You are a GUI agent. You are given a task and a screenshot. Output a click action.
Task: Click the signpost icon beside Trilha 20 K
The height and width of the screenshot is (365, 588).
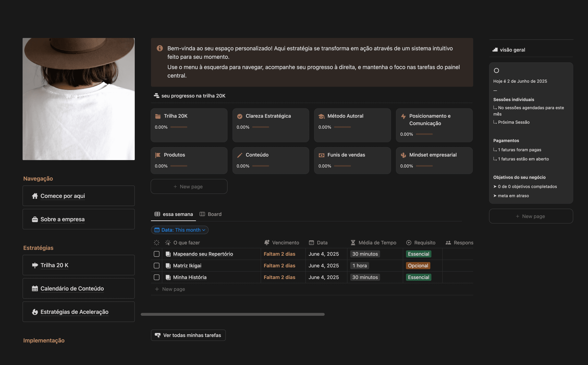[35, 265]
